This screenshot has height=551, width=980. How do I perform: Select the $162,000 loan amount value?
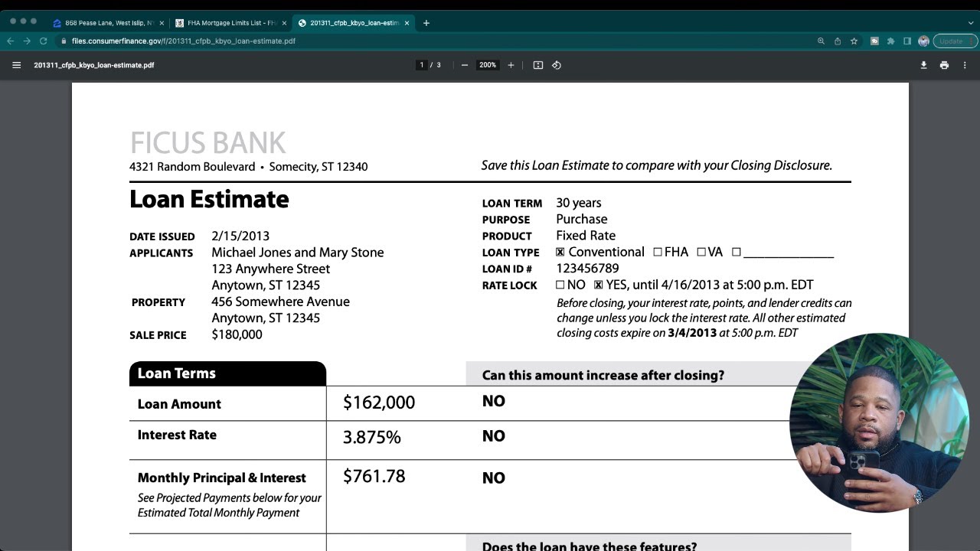[379, 403]
